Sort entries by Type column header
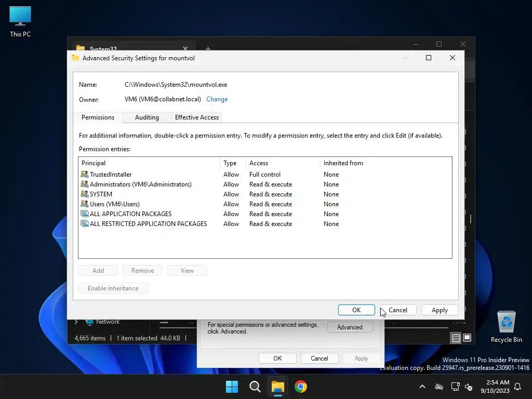This screenshot has height=399, width=532. point(233,163)
